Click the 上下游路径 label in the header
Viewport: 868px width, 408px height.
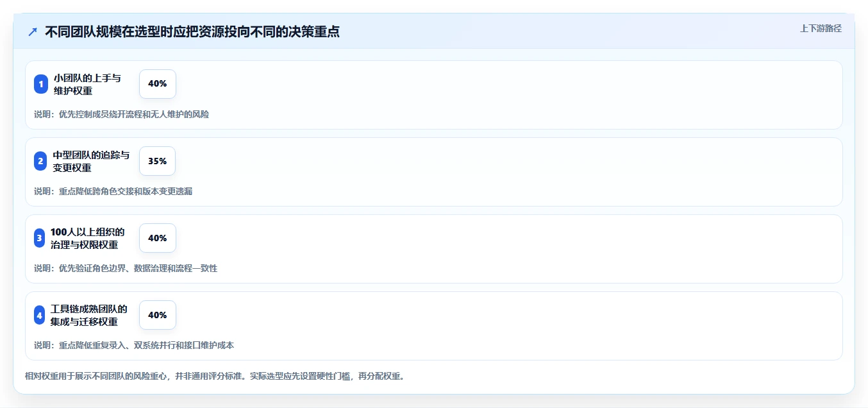(821, 28)
